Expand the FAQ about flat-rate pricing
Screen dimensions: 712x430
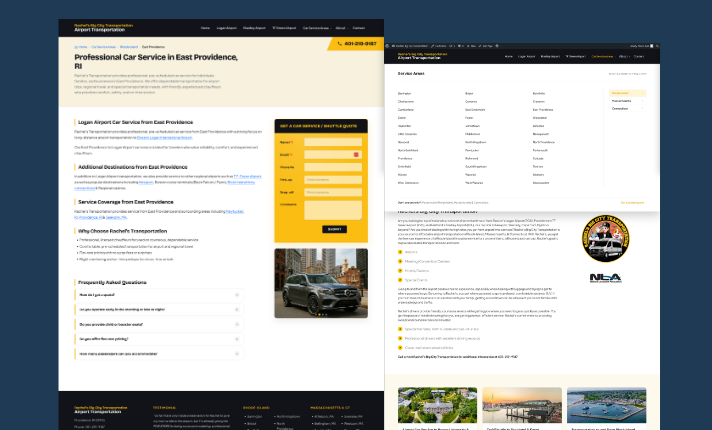pos(159,339)
